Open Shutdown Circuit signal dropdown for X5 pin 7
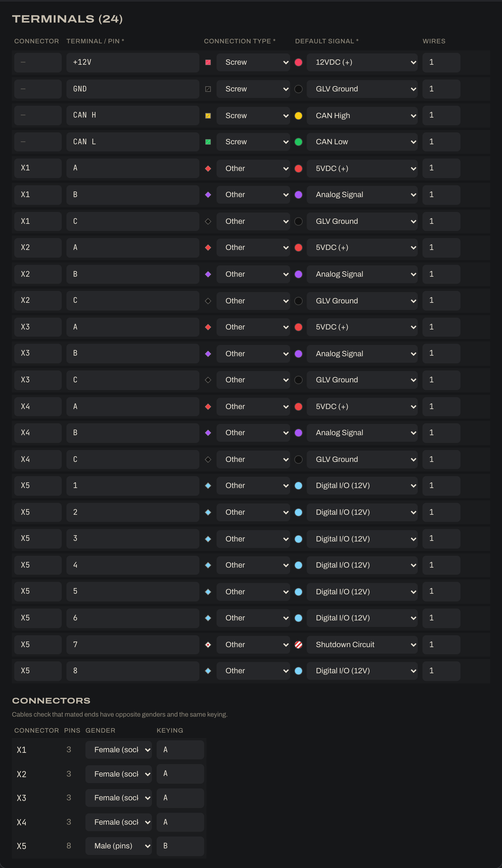Viewport: 502px width, 868px height. click(362, 644)
